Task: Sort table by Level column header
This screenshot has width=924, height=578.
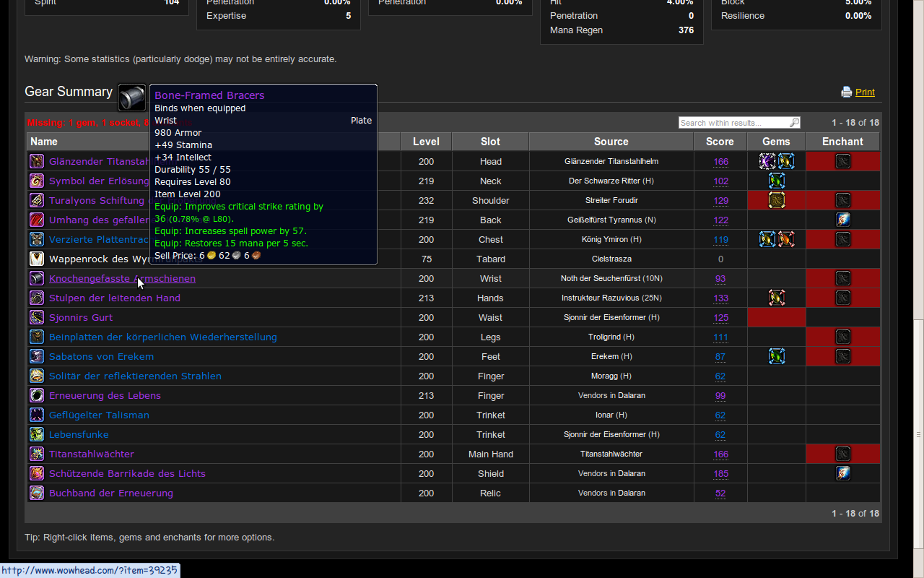Action: (x=426, y=142)
